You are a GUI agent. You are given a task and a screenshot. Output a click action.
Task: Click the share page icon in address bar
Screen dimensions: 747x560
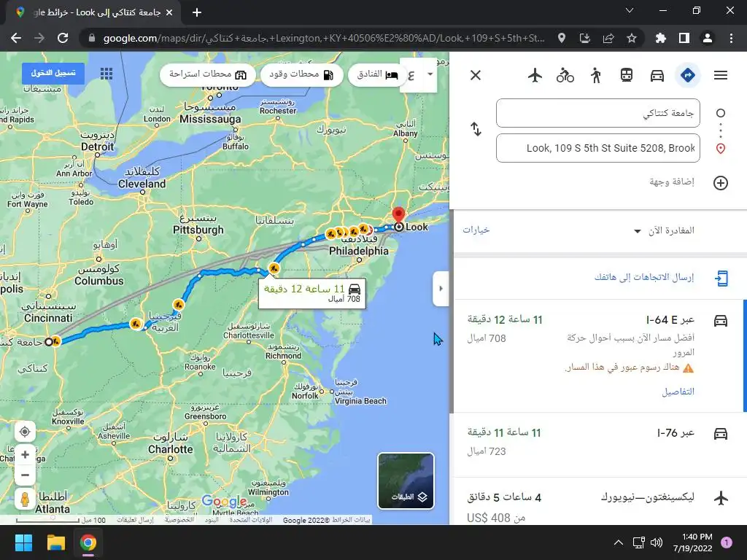pos(608,38)
